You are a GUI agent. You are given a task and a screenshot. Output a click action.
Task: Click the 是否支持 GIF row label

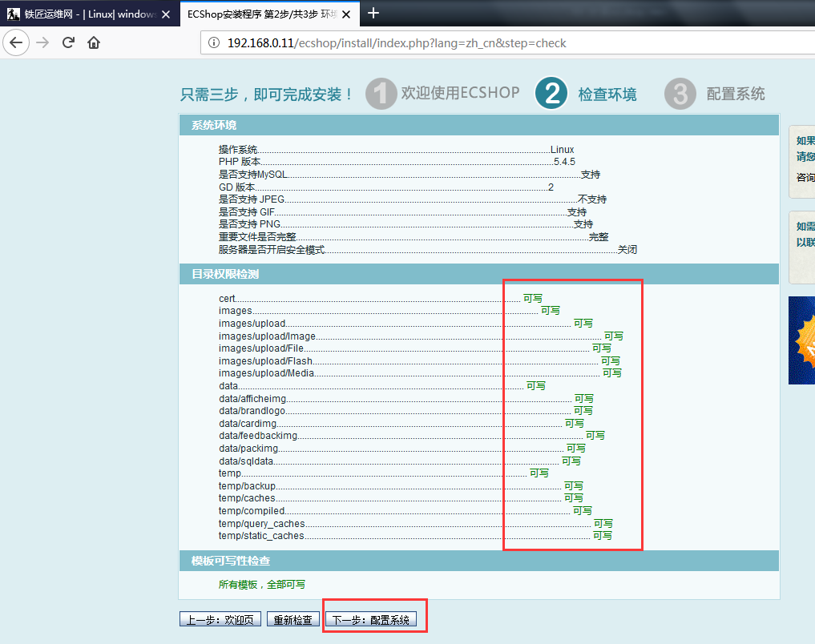coord(246,212)
